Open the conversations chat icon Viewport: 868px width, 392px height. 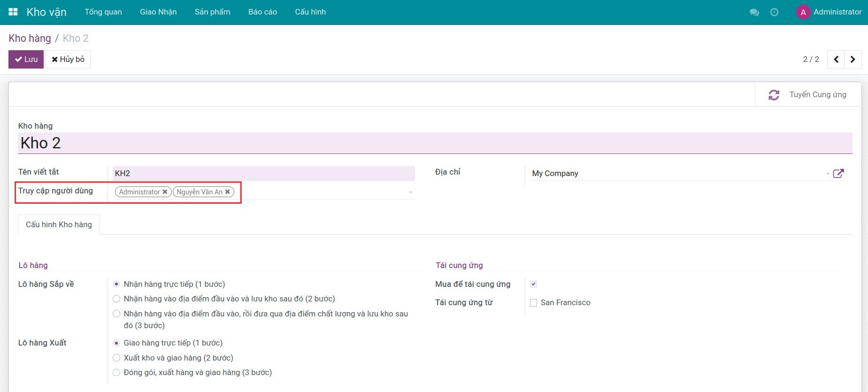754,12
